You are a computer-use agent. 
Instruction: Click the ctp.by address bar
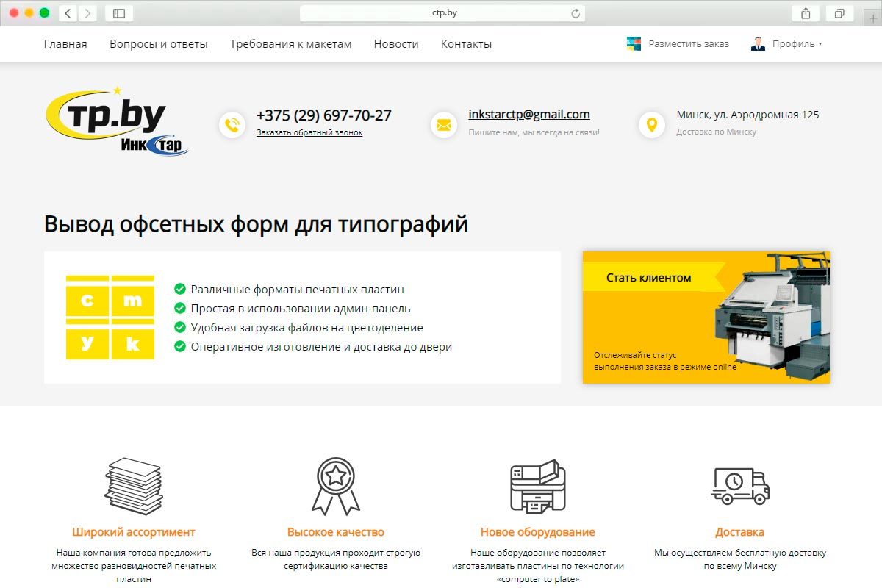pyautogui.click(x=441, y=12)
